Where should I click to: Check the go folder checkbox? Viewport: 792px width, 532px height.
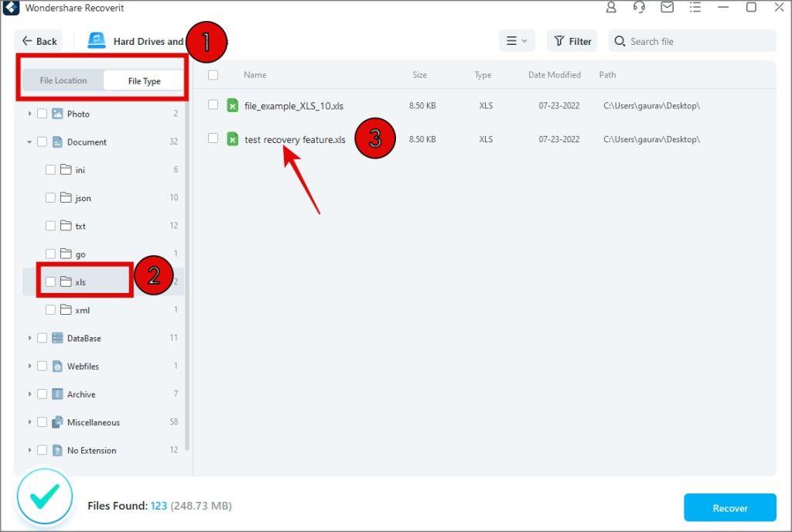tap(50, 254)
